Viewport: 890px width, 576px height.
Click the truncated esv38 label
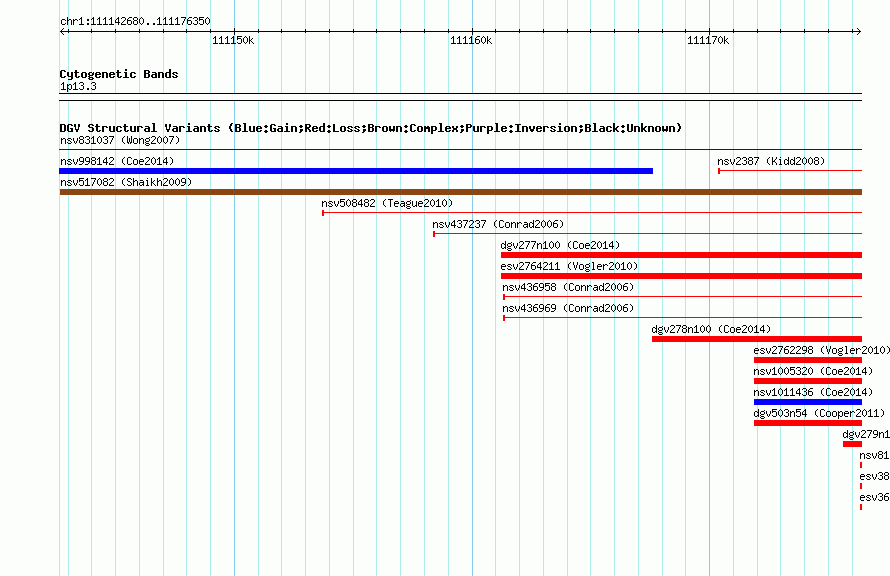(x=875, y=476)
